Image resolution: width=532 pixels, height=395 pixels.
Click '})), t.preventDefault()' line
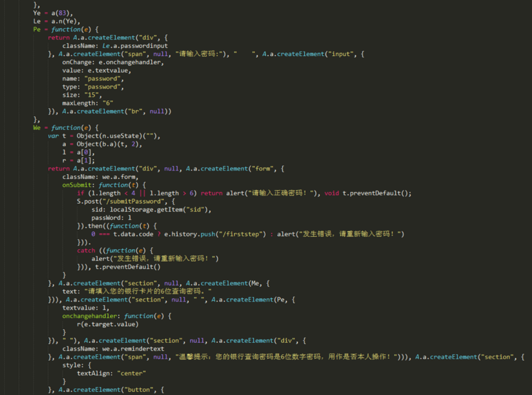[x=118, y=267]
